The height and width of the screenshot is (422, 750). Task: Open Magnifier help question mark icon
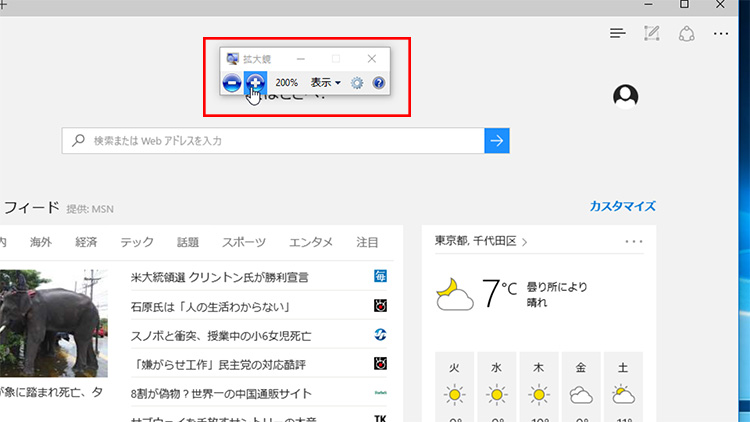point(379,82)
